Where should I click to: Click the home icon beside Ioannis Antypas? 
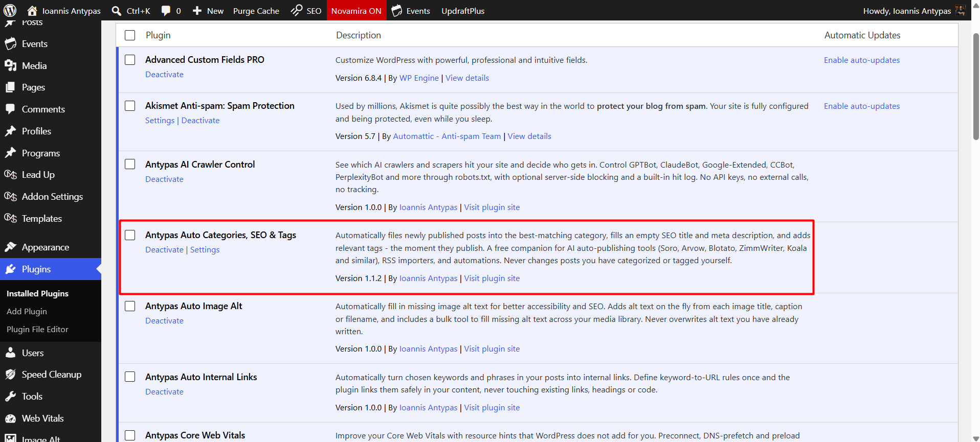coord(32,11)
